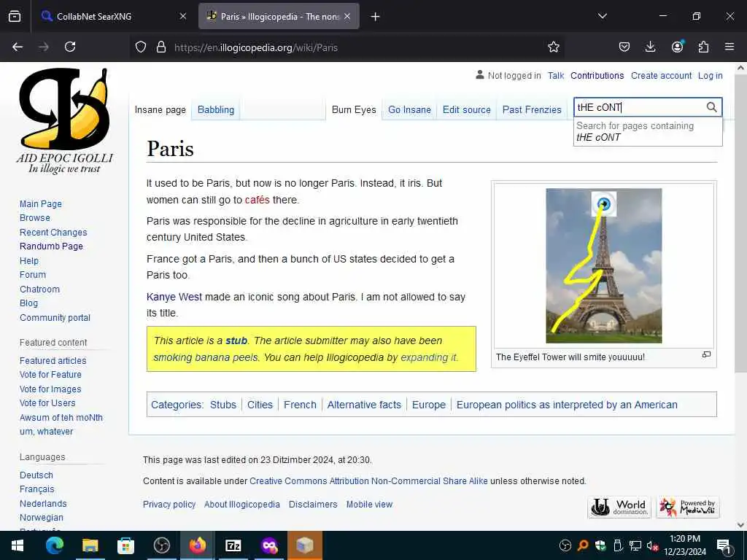This screenshot has width=747, height=560.
Task: Click the taskbar clock showing 1:20 PM
Action: point(684,545)
